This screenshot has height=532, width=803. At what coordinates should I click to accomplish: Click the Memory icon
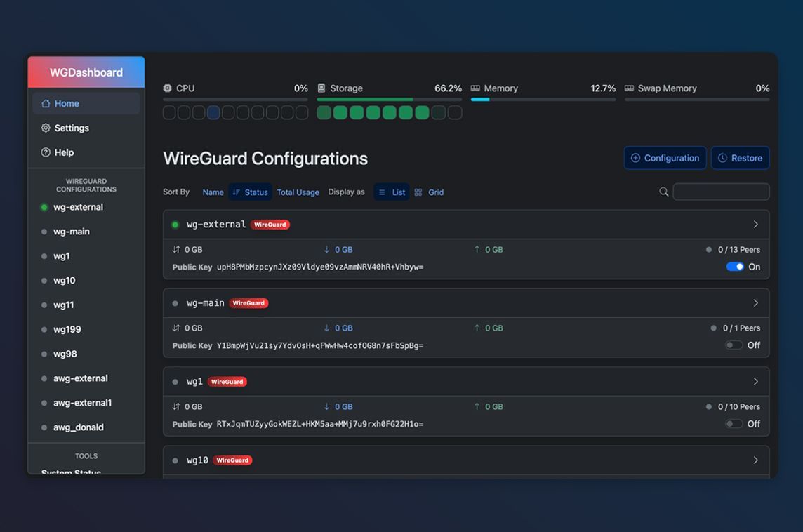pyautogui.click(x=475, y=88)
